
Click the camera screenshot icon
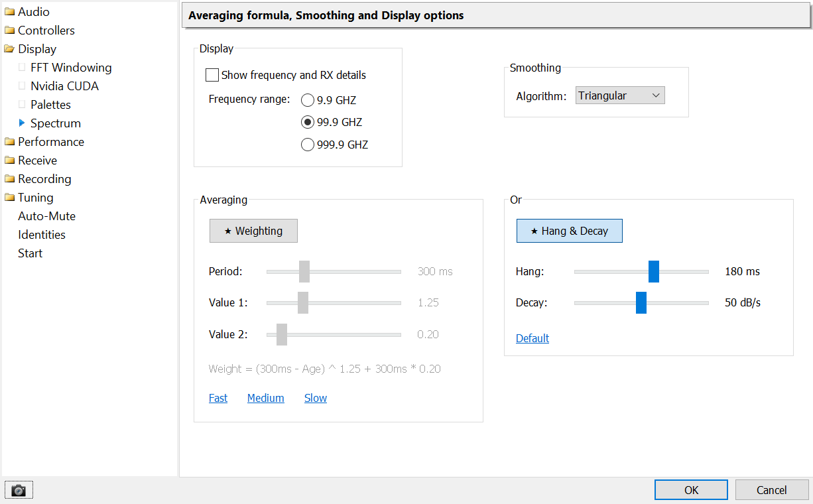(x=19, y=490)
